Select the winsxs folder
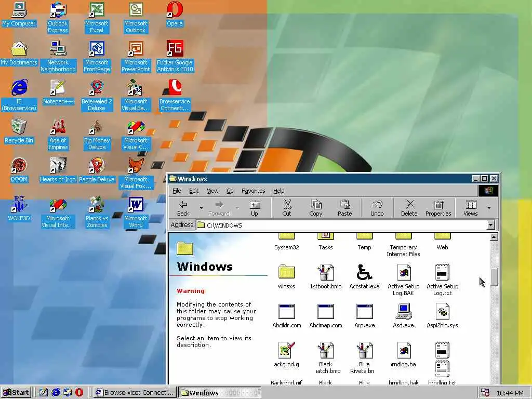Image resolution: width=532 pixels, height=399 pixels. 286,277
